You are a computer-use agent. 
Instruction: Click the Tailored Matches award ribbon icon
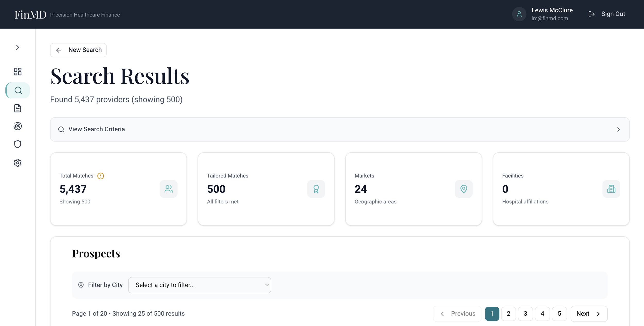[316, 189]
